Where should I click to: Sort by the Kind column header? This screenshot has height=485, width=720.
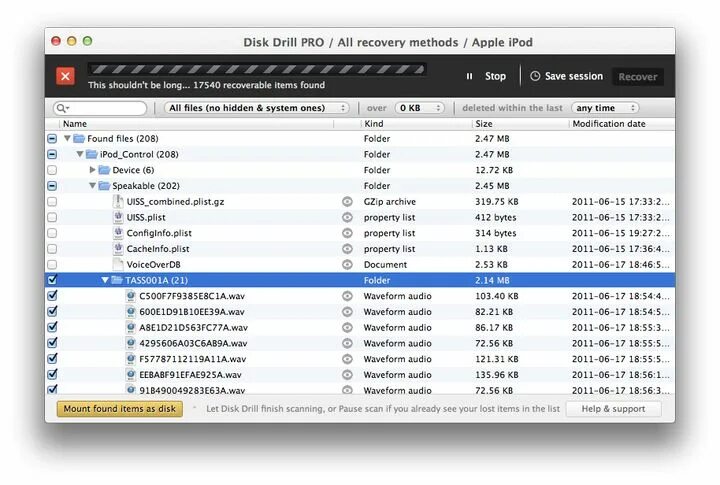pyautogui.click(x=374, y=124)
